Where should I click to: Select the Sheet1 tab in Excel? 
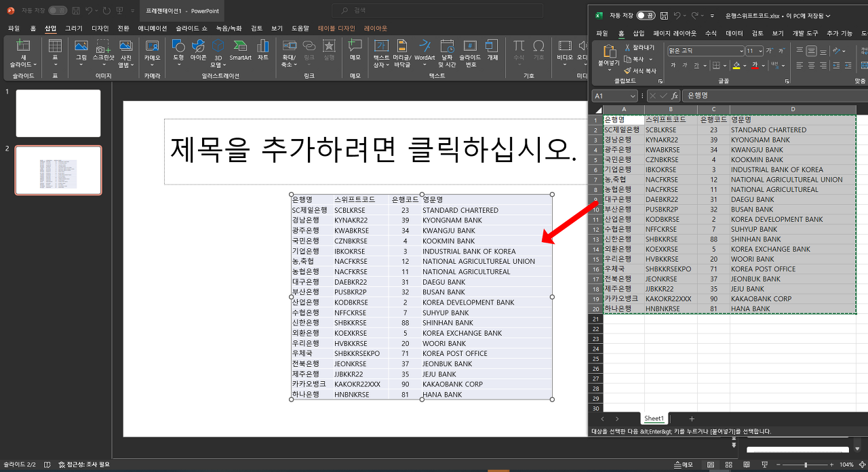(x=654, y=418)
